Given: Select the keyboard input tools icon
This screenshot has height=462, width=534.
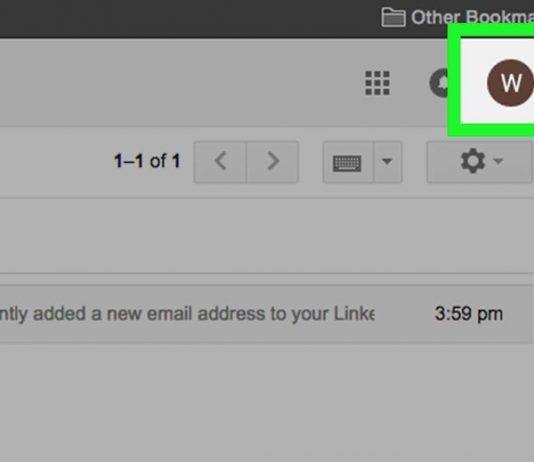Looking at the screenshot, I should click(348, 162).
